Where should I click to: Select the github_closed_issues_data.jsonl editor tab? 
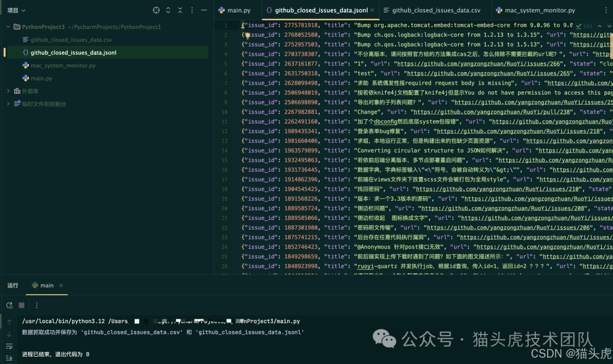320,10
